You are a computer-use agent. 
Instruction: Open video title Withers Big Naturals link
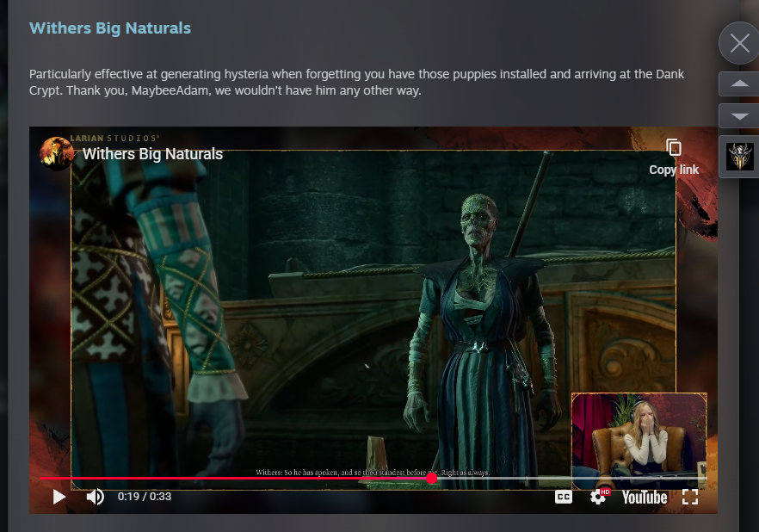click(152, 154)
